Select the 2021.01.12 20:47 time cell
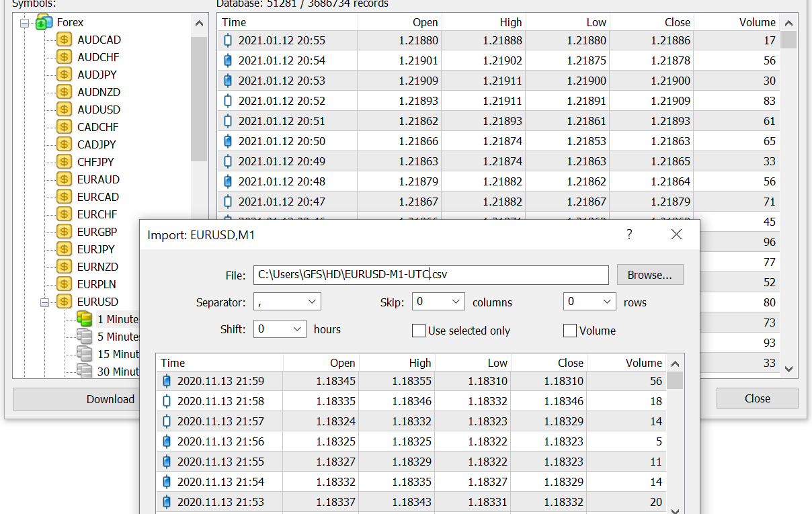 (282, 202)
